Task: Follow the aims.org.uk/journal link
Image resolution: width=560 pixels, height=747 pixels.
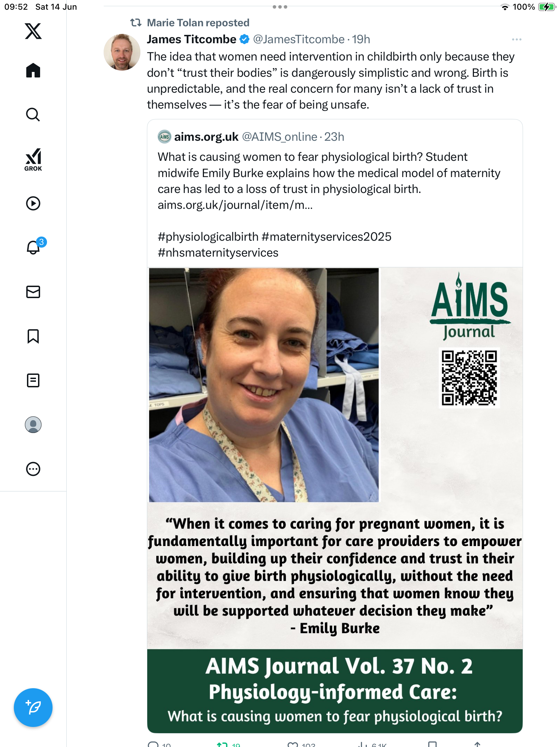Action: click(x=235, y=205)
